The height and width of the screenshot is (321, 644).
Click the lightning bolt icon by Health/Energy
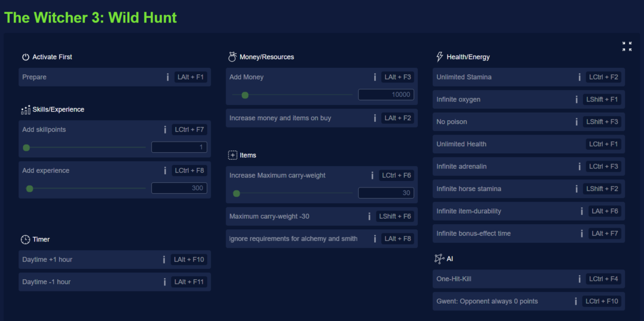coord(439,57)
